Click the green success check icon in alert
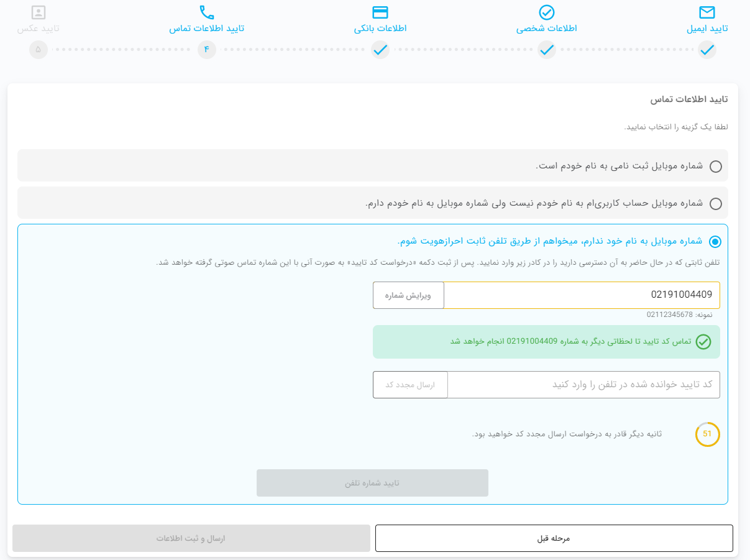The width and height of the screenshot is (750, 560). point(703,342)
